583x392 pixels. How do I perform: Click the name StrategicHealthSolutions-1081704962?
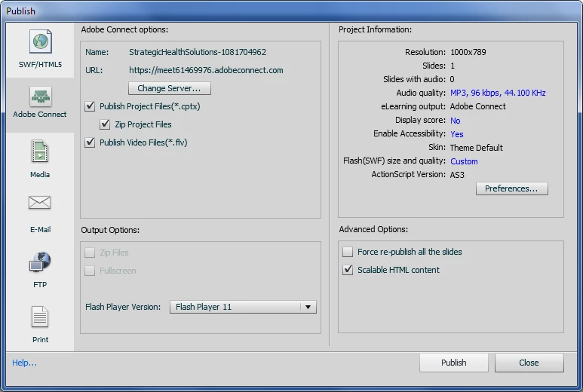point(198,52)
